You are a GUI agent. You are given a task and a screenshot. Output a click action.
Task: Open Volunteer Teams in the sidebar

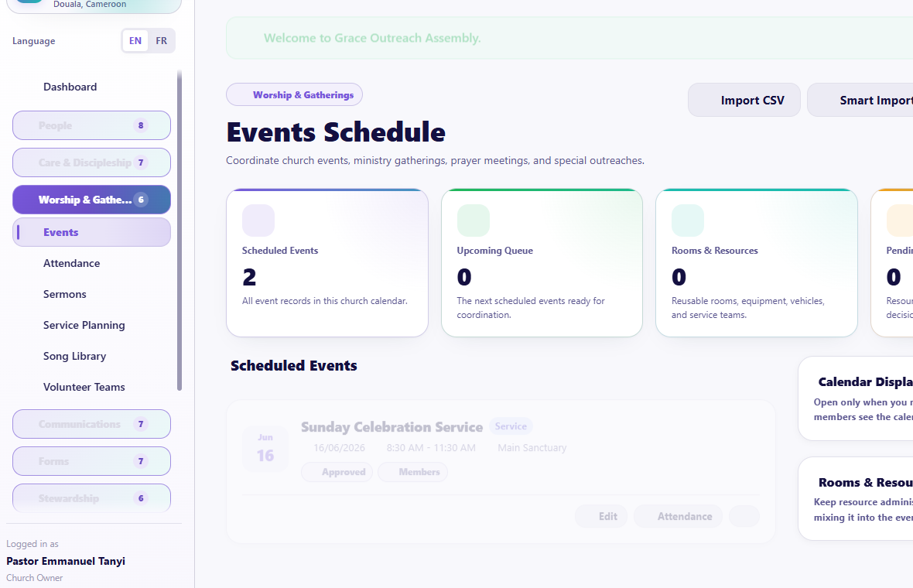(x=91, y=387)
